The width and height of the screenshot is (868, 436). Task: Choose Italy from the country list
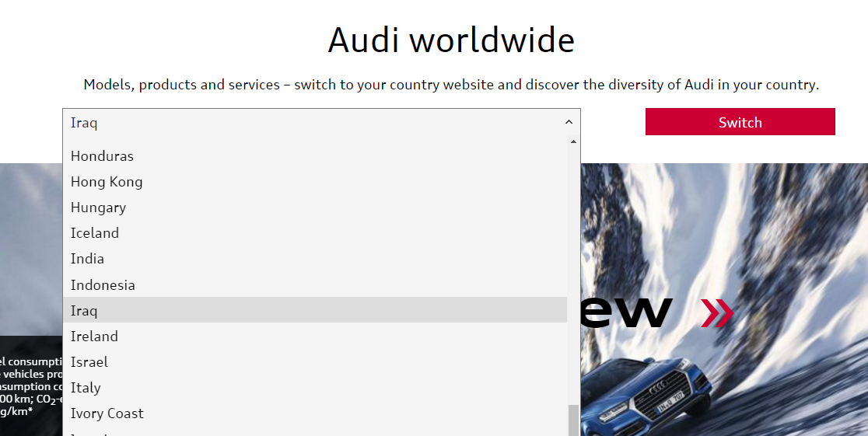(315, 387)
